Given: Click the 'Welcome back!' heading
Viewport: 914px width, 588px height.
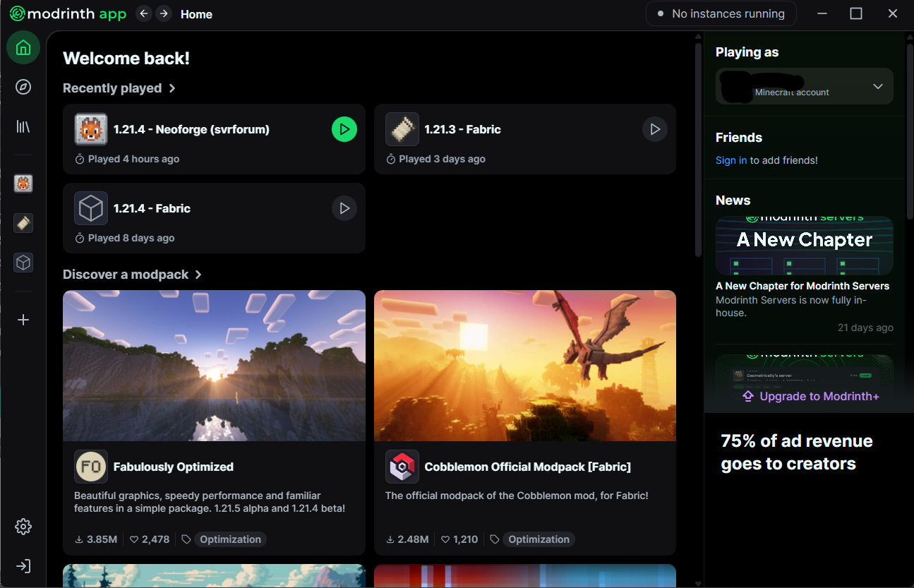Looking at the screenshot, I should point(126,58).
